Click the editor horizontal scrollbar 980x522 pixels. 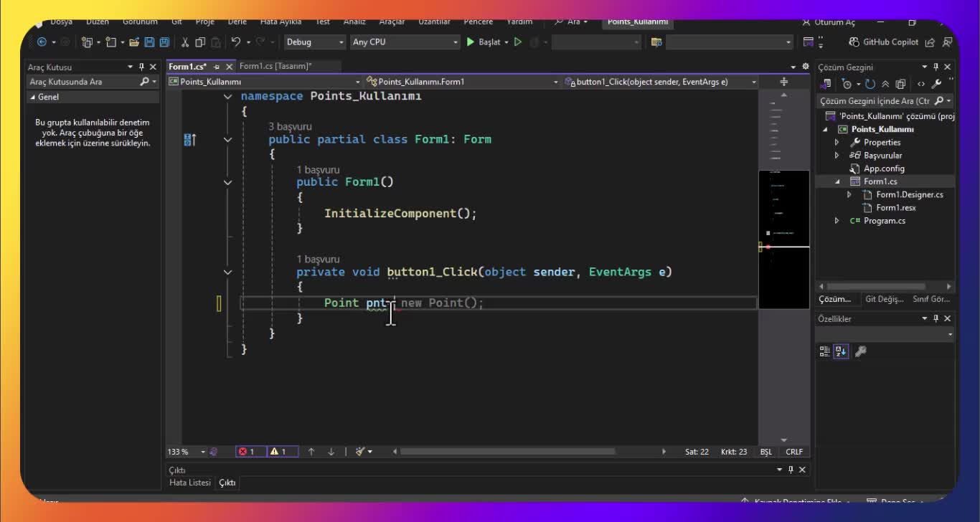(507, 452)
